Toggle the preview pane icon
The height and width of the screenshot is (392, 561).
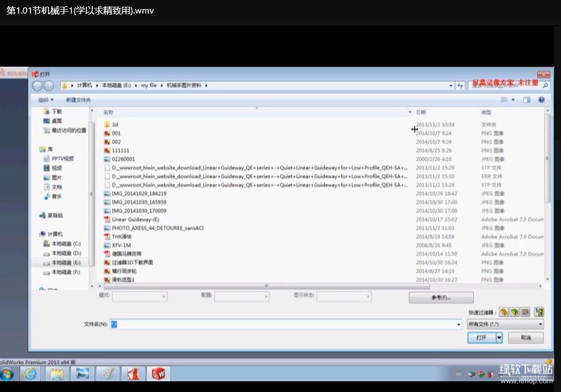(527, 100)
